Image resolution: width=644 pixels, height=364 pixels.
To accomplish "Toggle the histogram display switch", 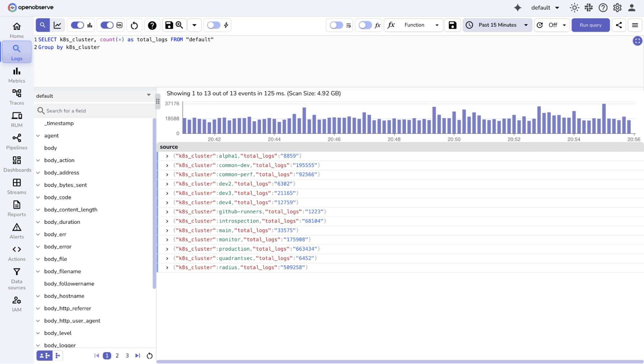I will point(77,25).
